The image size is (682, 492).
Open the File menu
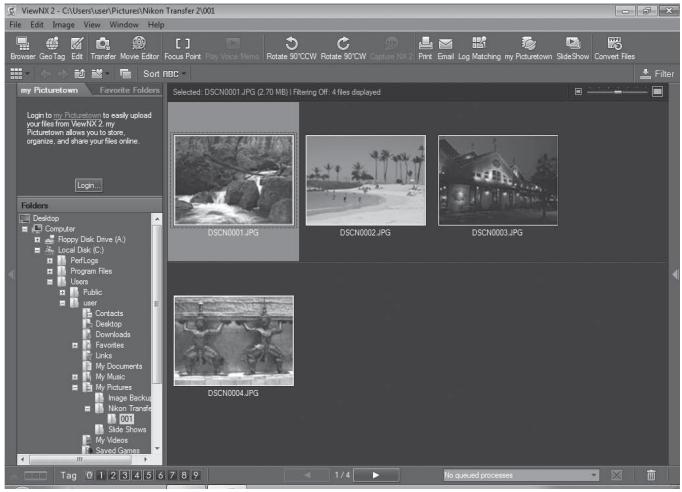(15, 25)
